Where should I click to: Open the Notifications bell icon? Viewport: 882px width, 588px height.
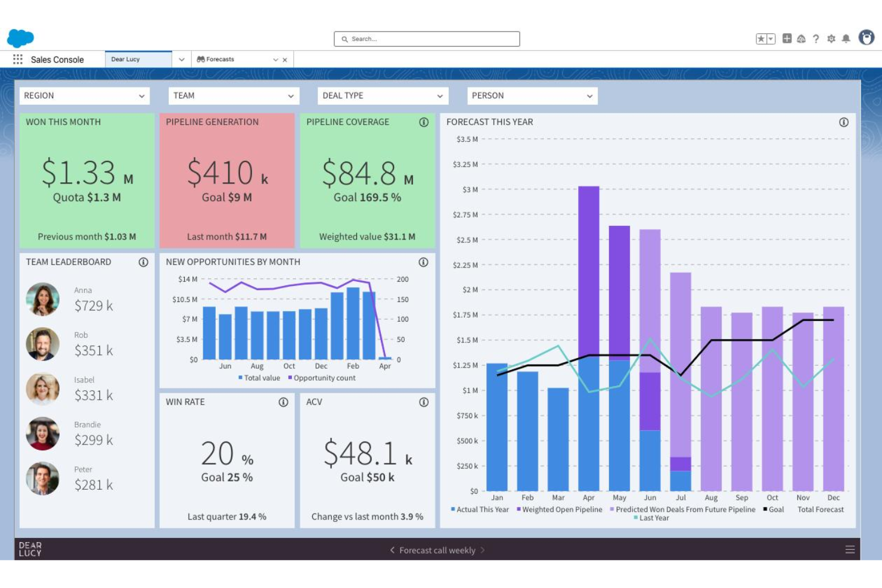(x=846, y=39)
